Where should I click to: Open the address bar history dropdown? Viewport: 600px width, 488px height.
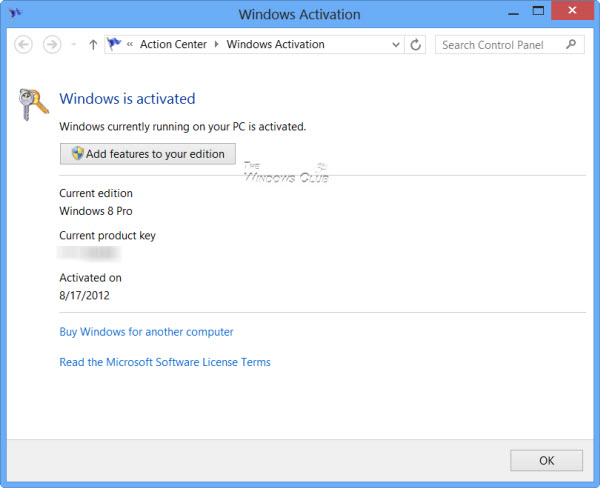pos(396,45)
